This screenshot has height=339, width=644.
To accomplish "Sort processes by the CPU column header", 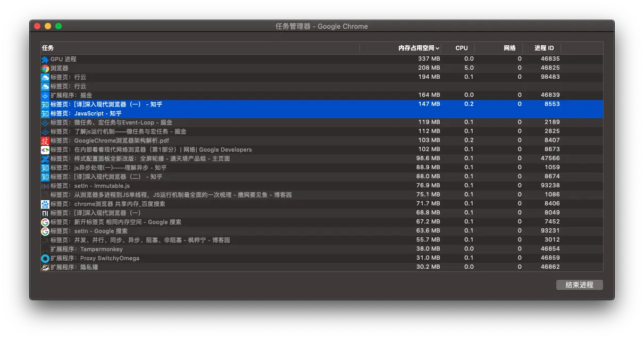I will click(462, 48).
